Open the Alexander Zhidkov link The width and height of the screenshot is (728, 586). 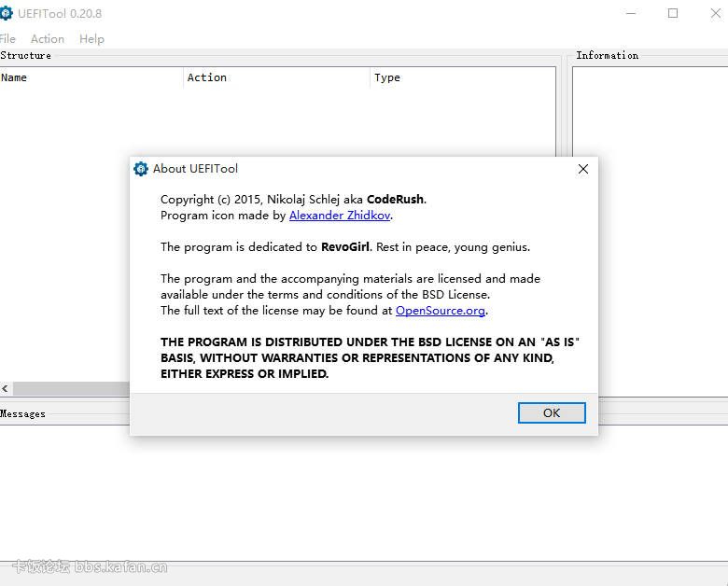[x=340, y=216]
